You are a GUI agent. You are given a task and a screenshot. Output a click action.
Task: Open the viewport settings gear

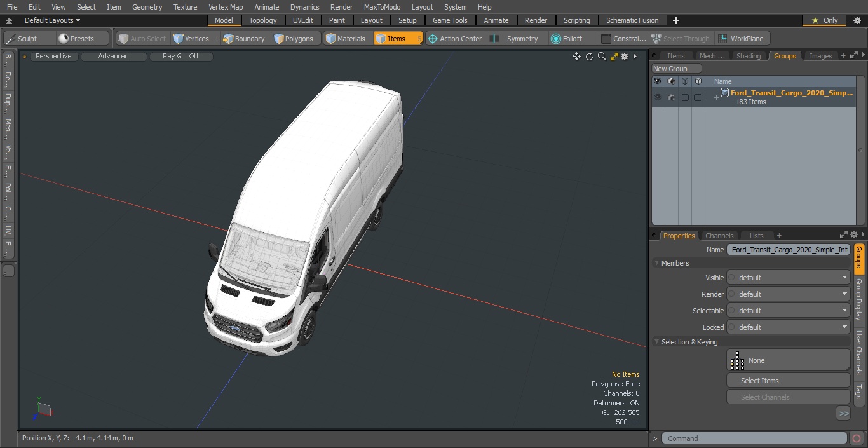pyautogui.click(x=625, y=57)
